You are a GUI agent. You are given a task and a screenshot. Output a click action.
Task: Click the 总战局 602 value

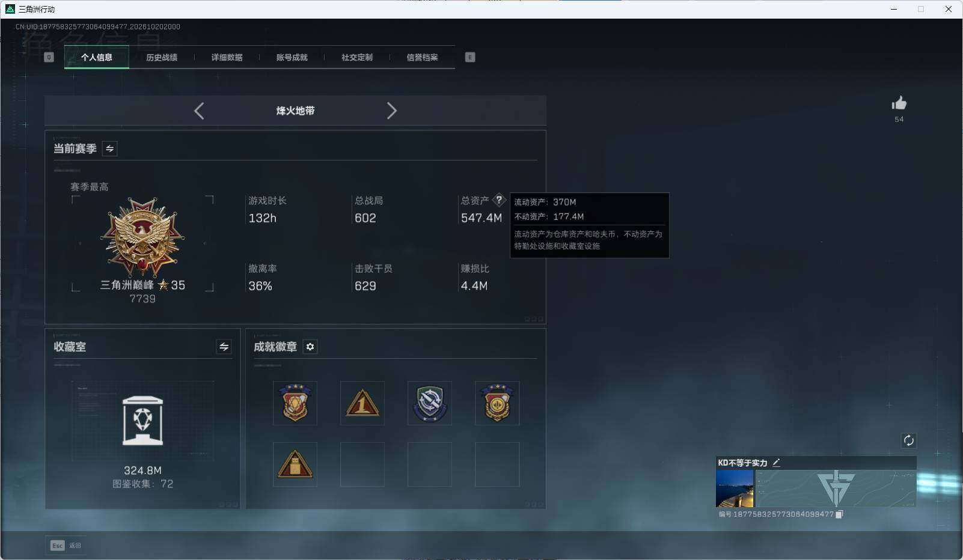365,218
